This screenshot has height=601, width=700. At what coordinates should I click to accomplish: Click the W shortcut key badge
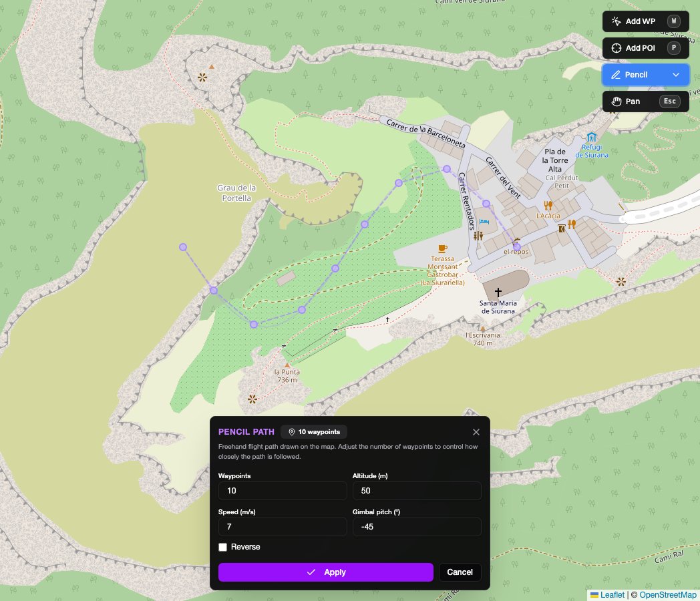point(674,21)
